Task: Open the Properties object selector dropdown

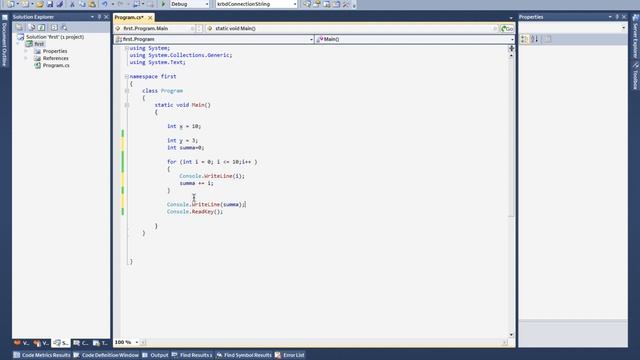Action: (623, 28)
